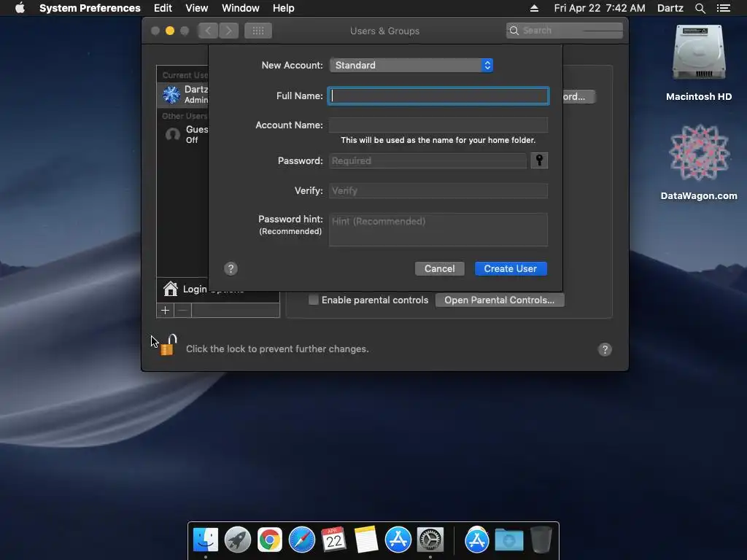Open App Store in the Dock
This screenshot has width=747, height=560.
[x=398, y=540]
